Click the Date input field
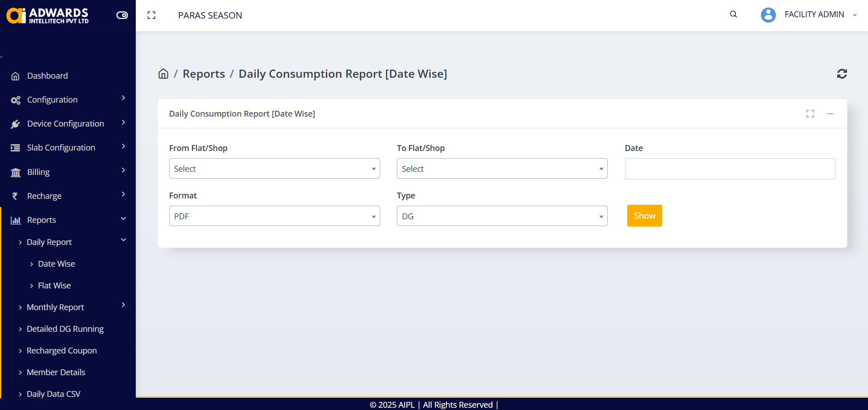 point(730,169)
